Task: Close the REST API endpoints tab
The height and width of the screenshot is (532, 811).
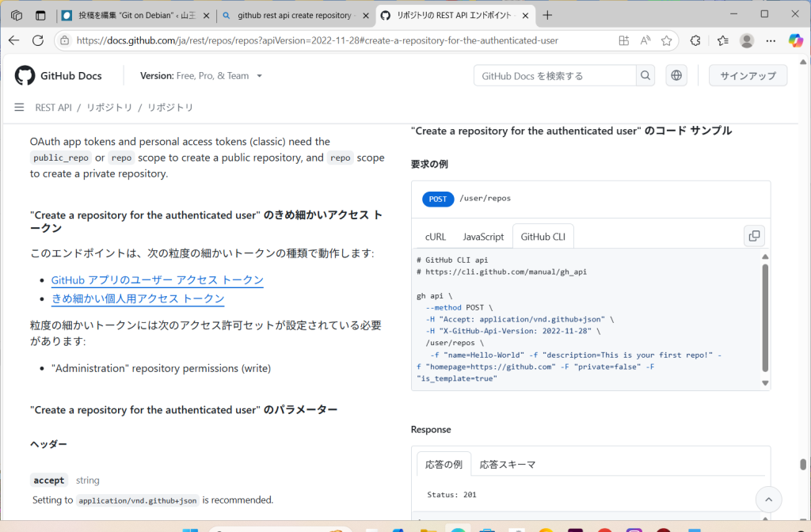Action: coord(525,16)
